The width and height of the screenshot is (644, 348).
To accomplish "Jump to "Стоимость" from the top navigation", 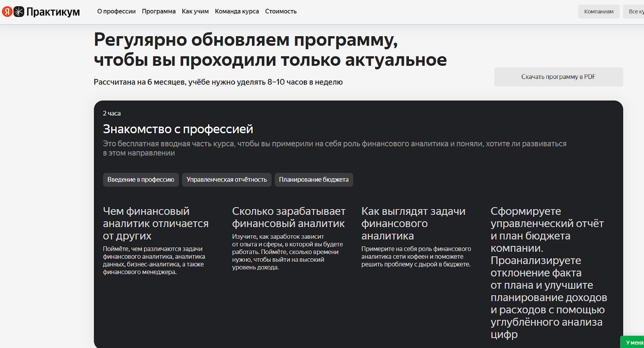I will coord(281,11).
